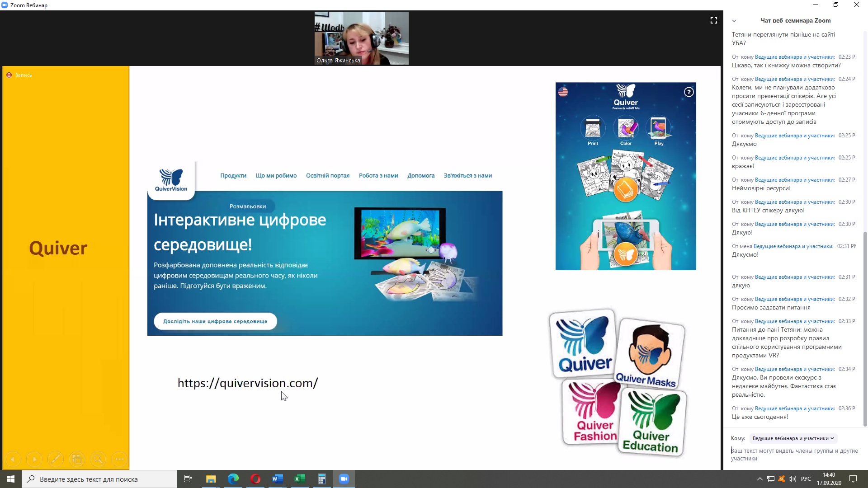The width and height of the screenshot is (868, 488).
Task: Go to previous slide in presentation controls
Action: pos(13,460)
